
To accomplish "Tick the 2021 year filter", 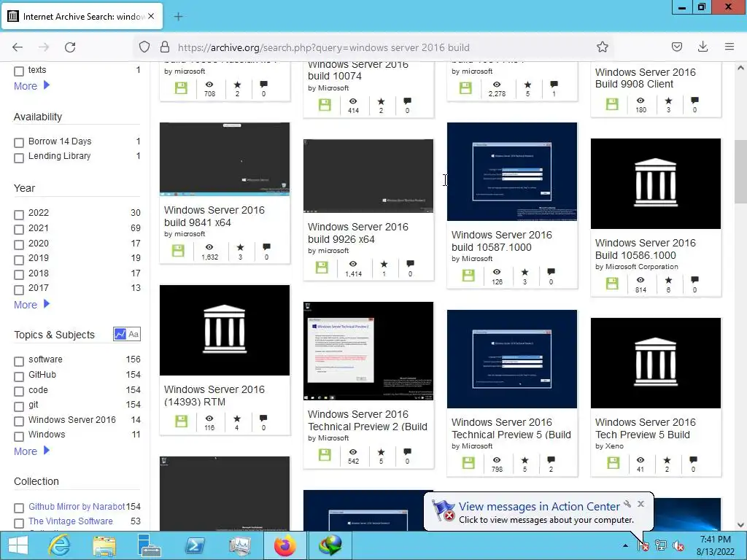I will click(x=19, y=230).
